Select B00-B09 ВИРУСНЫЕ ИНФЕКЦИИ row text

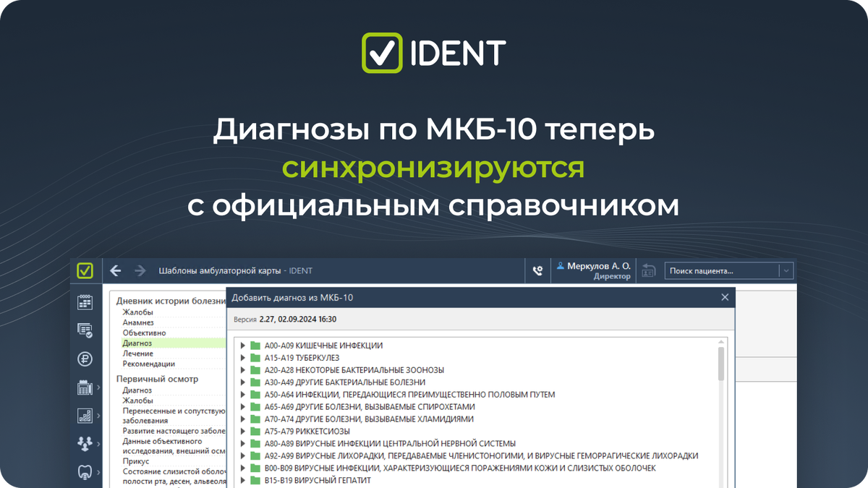(460, 468)
